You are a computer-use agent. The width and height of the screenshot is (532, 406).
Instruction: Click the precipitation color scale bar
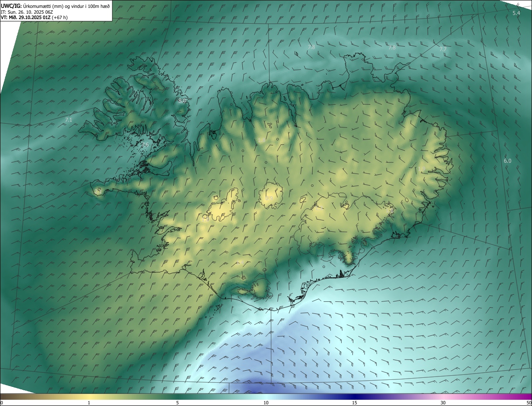tap(266, 396)
